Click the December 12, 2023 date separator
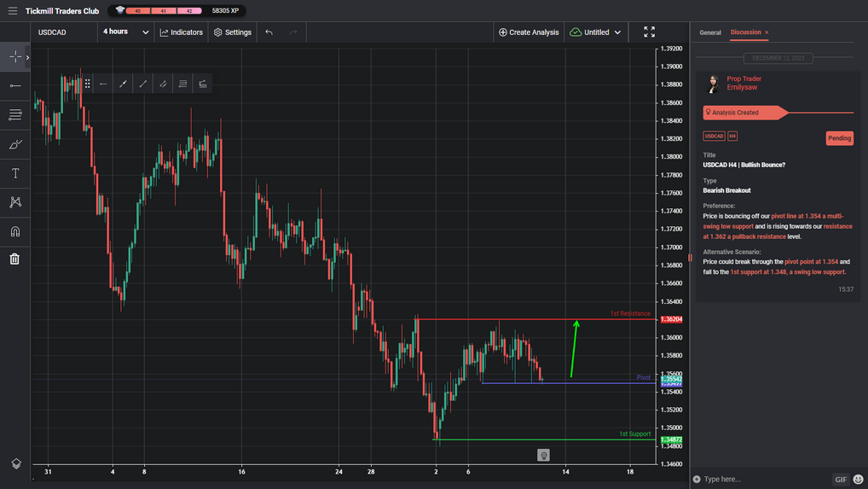This screenshot has height=489, width=868. pos(778,58)
